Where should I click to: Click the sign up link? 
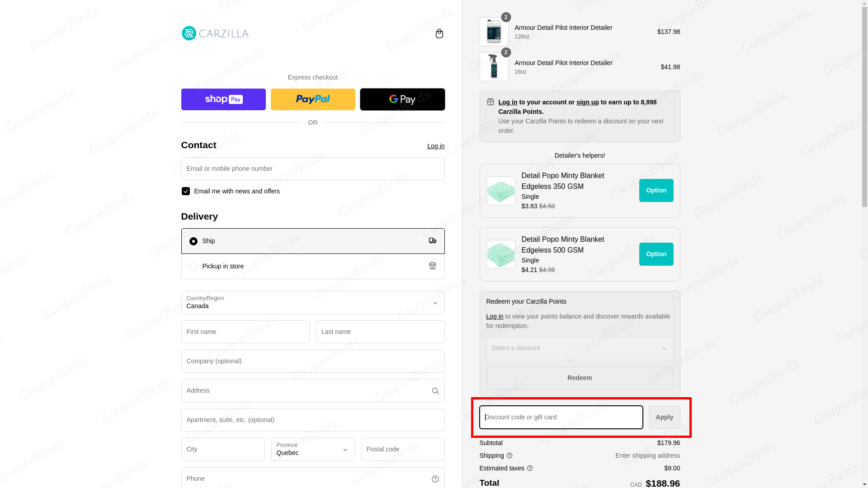(587, 102)
